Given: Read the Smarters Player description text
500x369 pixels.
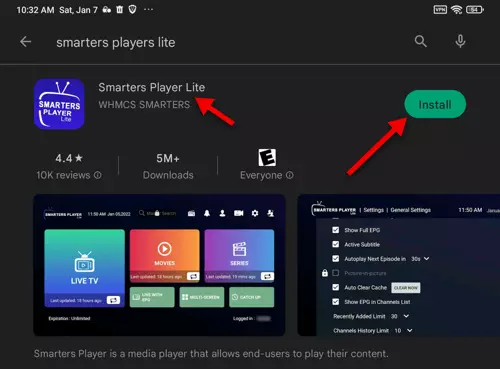Looking at the screenshot, I should [x=211, y=354].
